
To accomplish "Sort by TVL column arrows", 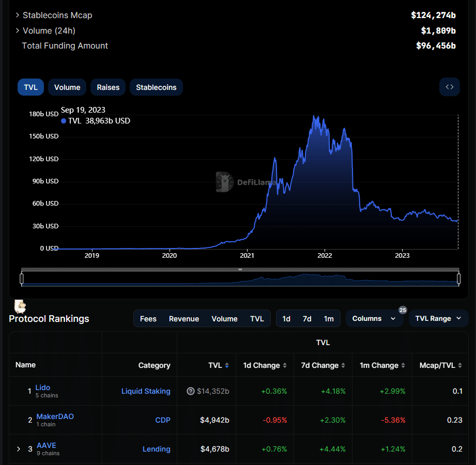I will 227,365.
